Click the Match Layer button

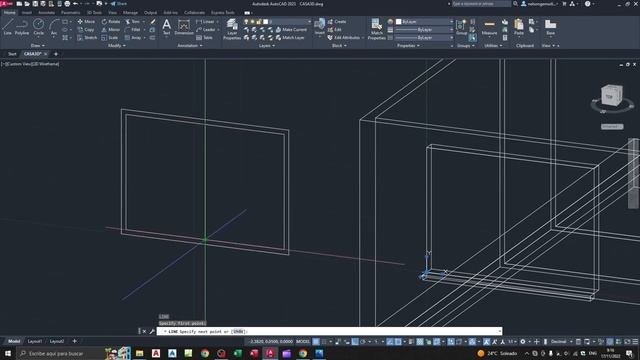click(290, 38)
